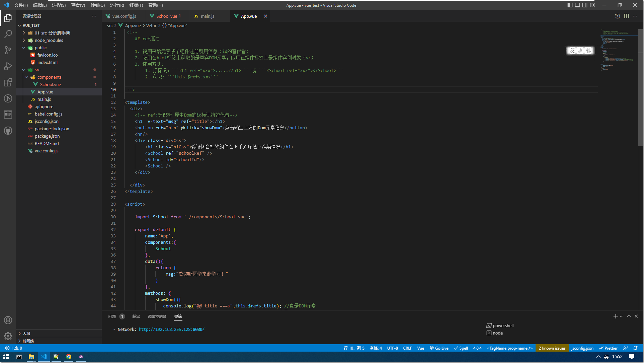Click the Prettier status item
The width and height of the screenshot is (644, 363).
608,348
